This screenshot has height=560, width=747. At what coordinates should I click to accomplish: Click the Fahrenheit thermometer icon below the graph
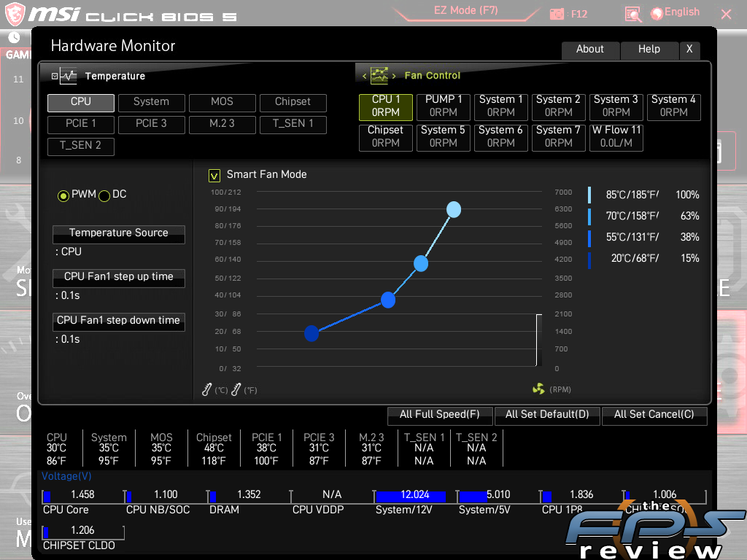click(x=236, y=390)
